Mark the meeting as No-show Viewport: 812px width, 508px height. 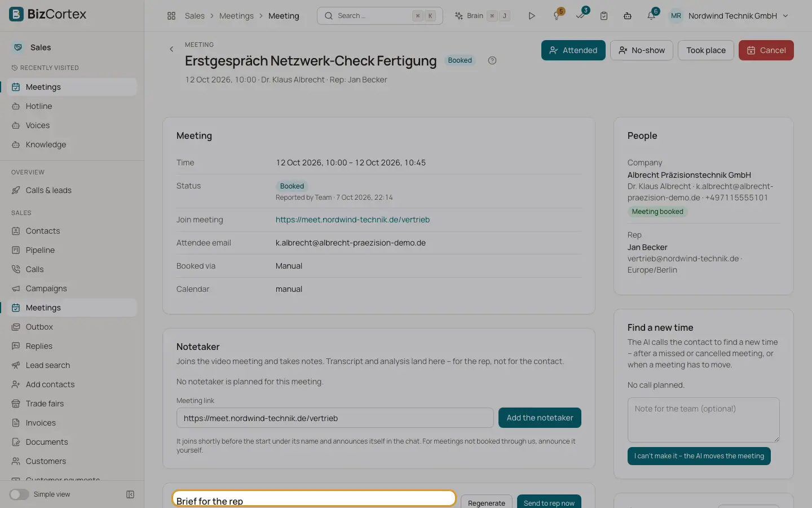coord(642,50)
